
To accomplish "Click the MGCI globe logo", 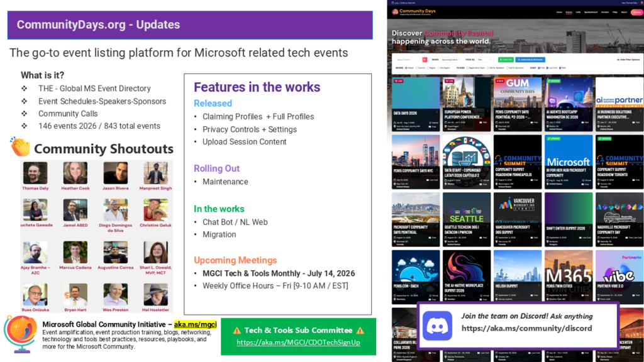I will [21, 333].
